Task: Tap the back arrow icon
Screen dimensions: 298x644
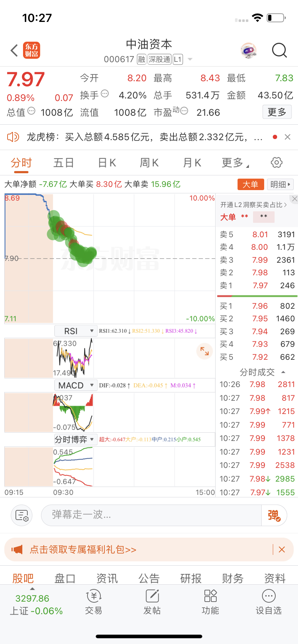Action: click(x=14, y=51)
